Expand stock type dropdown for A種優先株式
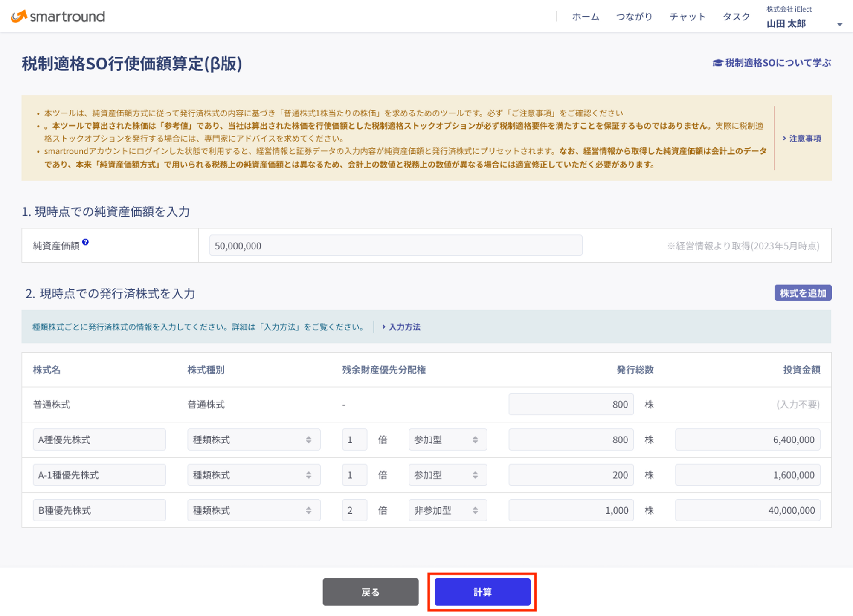853x616 pixels. pyautogui.click(x=253, y=440)
